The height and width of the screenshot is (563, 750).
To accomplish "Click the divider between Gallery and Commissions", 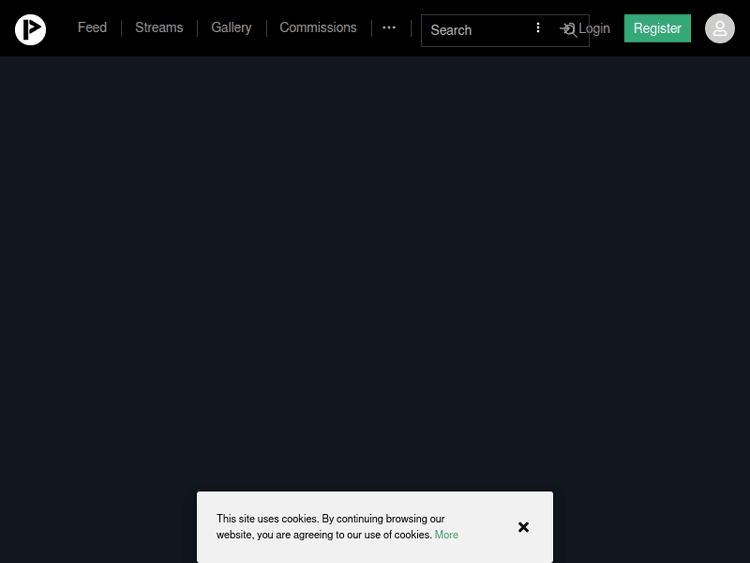I will [x=266, y=28].
